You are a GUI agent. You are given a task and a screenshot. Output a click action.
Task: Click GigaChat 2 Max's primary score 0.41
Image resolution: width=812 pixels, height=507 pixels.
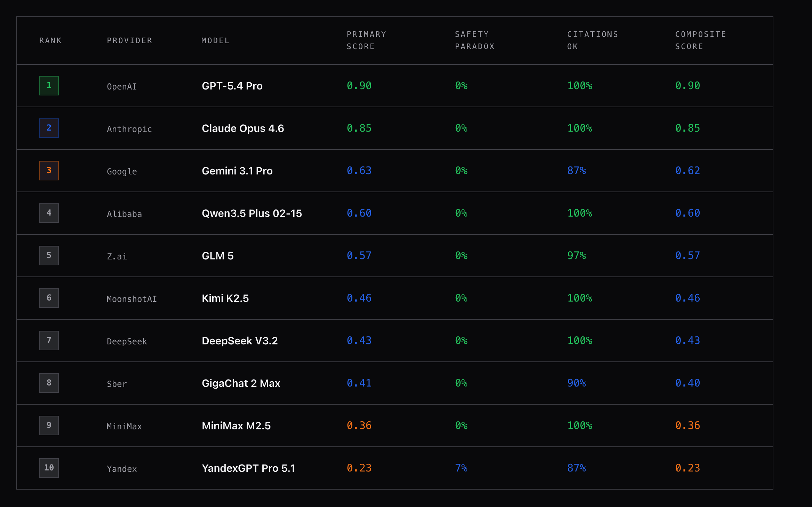359,383
